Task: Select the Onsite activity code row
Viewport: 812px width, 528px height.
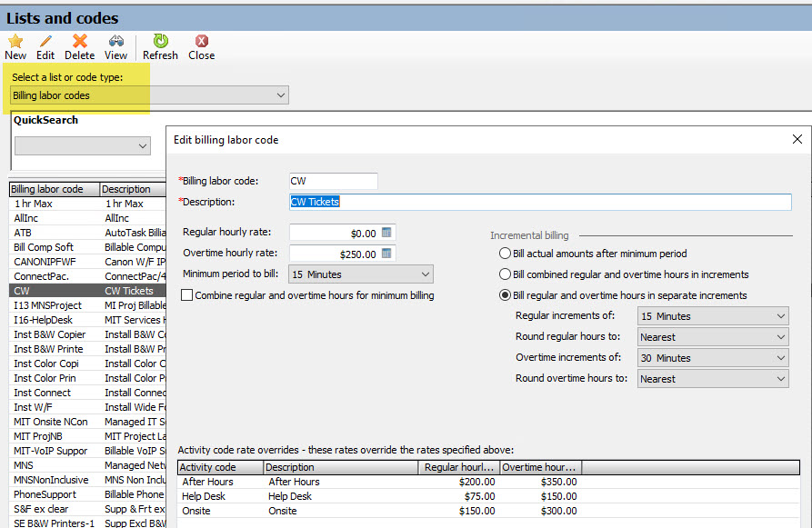Action: click(488, 511)
